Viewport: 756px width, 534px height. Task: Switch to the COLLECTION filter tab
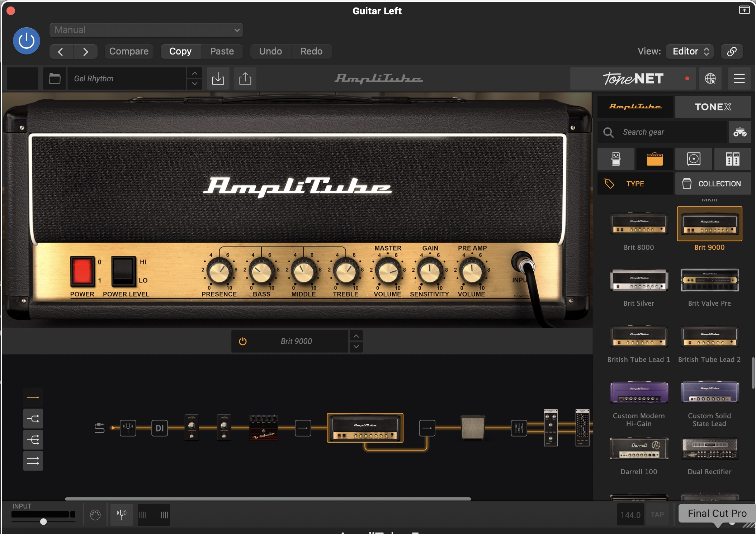[713, 183]
